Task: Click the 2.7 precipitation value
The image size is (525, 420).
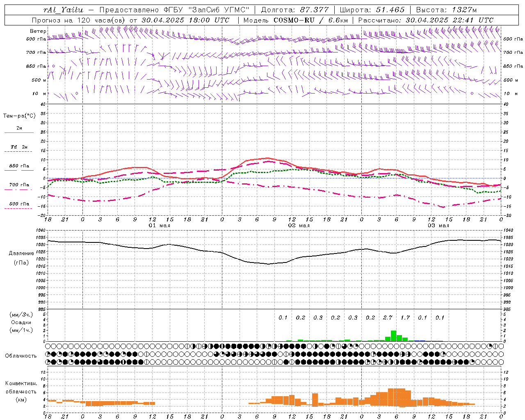Action: (x=388, y=317)
